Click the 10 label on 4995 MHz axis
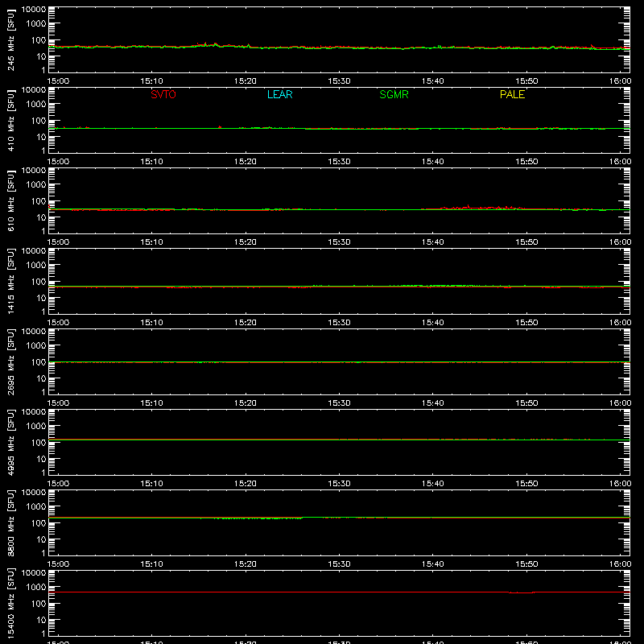This screenshot has height=644, width=644. point(41,459)
